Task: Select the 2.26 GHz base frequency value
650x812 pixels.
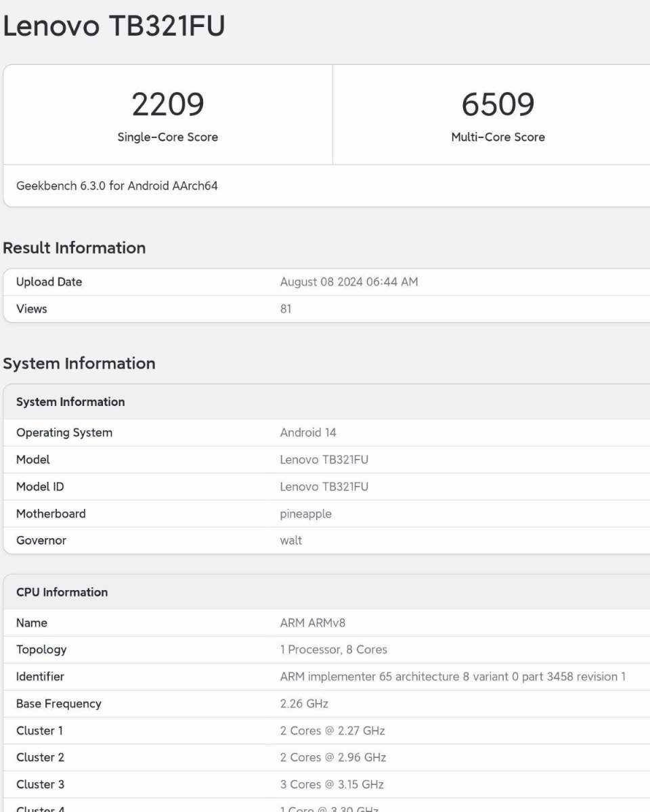Action: coord(304,704)
